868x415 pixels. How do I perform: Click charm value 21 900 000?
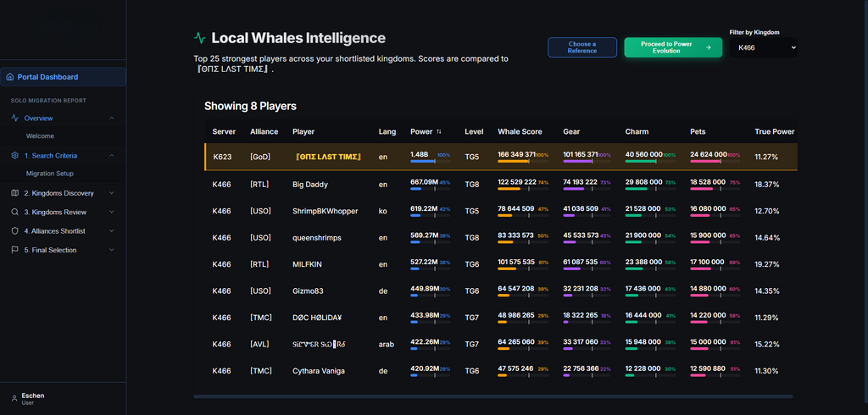pyautogui.click(x=643, y=235)
